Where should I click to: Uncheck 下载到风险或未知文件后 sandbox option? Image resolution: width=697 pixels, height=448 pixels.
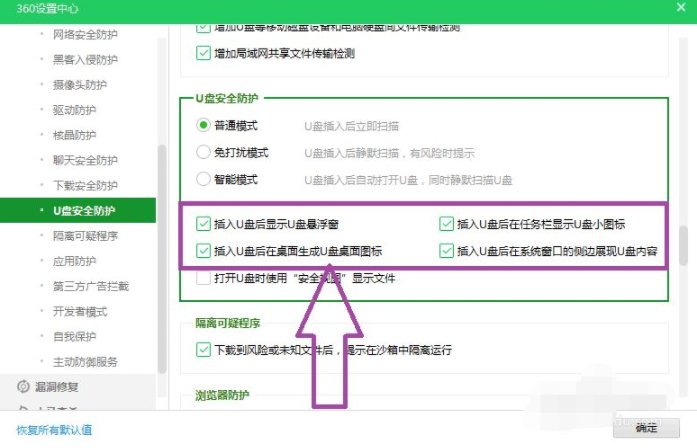204,350
